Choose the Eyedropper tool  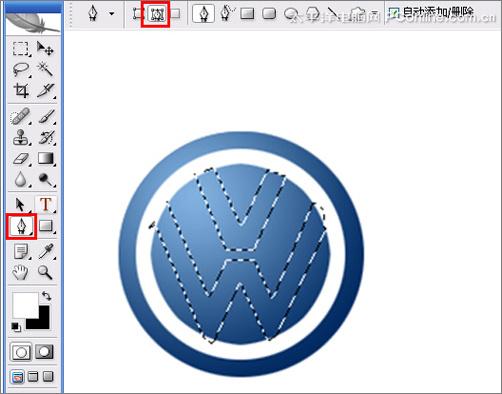pos(46,251)
